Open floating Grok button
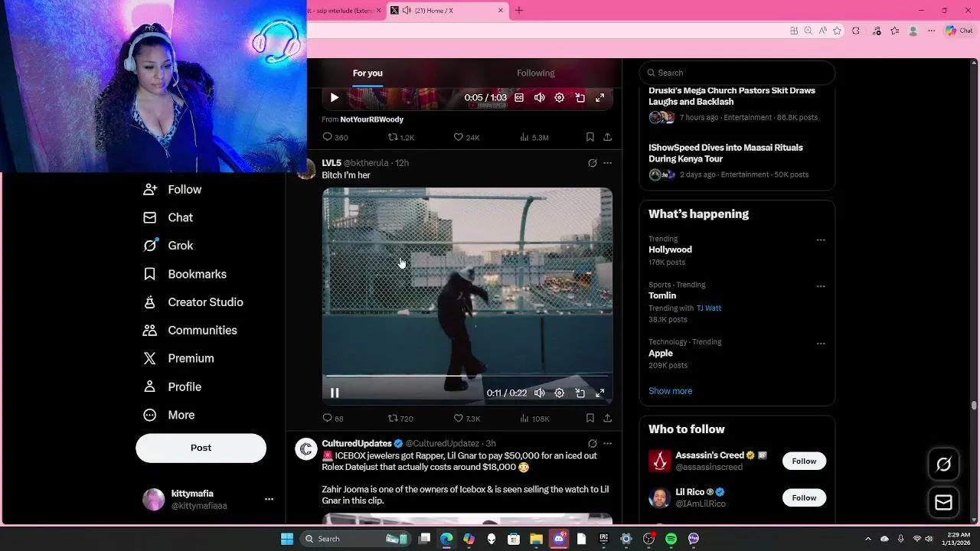 [943, 465]
